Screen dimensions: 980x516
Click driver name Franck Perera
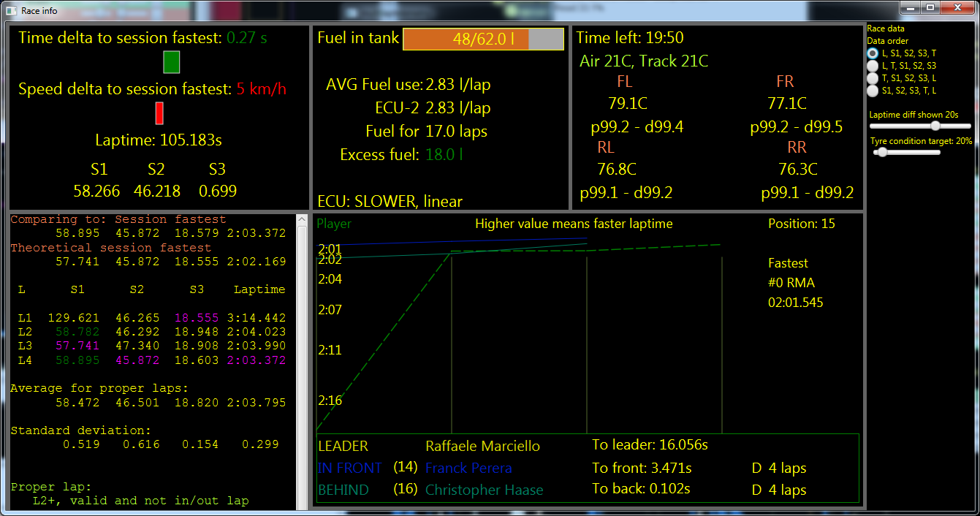click(x=468, y=468)
